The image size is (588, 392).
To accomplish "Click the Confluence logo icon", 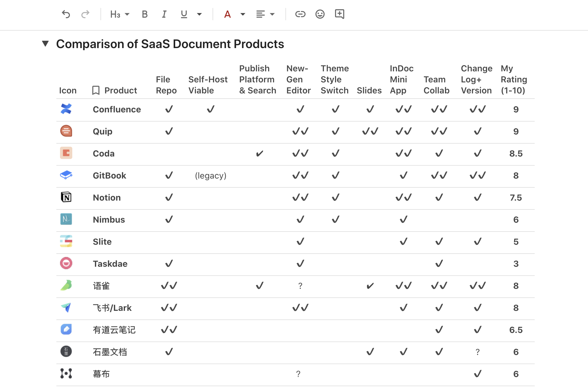I will click(66, 109).
